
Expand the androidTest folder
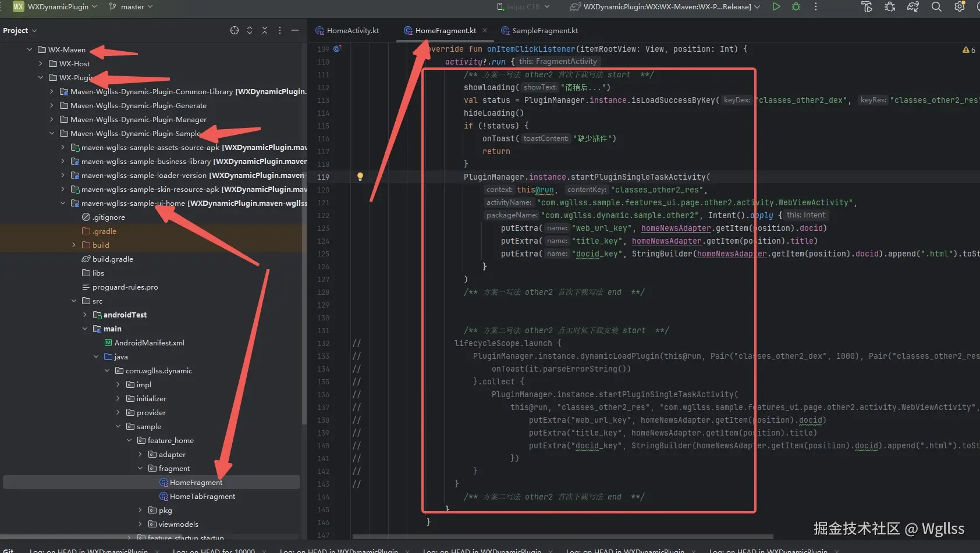(x=85, y=315)
